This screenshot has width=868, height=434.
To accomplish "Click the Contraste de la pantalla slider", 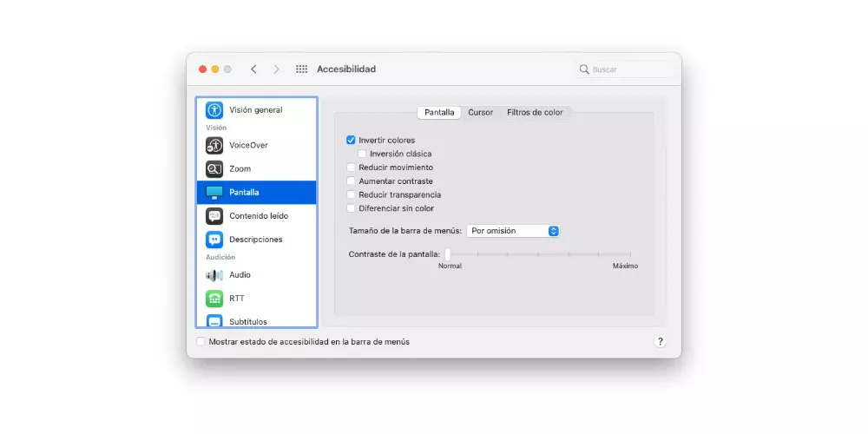I will pos(538,254).
